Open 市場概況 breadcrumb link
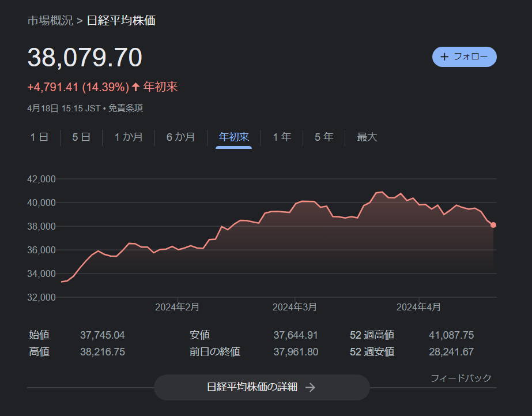Viewport: 532px width, 416px height. 50,21
